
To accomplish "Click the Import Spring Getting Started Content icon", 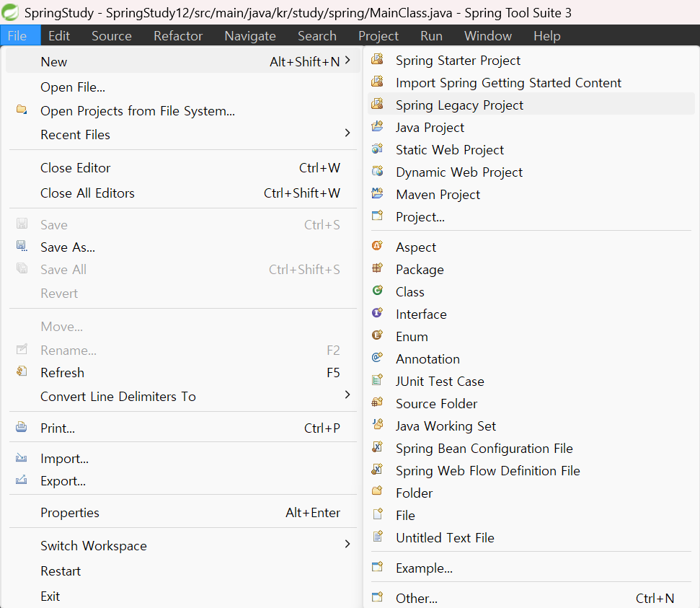I will (377, 81).
